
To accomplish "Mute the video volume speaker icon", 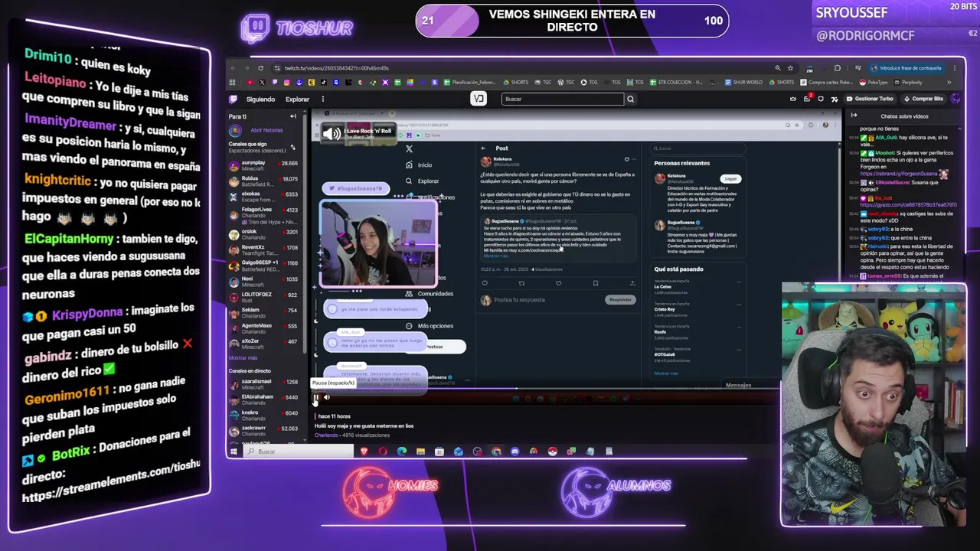I will click(326, 397).
